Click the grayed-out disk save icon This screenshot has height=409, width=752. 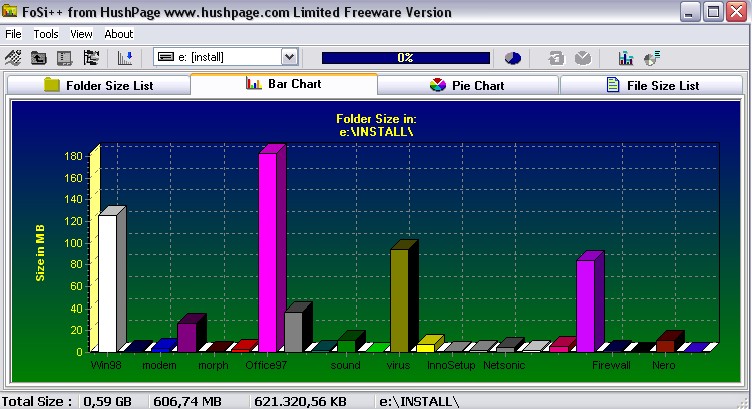coord(557,58)
